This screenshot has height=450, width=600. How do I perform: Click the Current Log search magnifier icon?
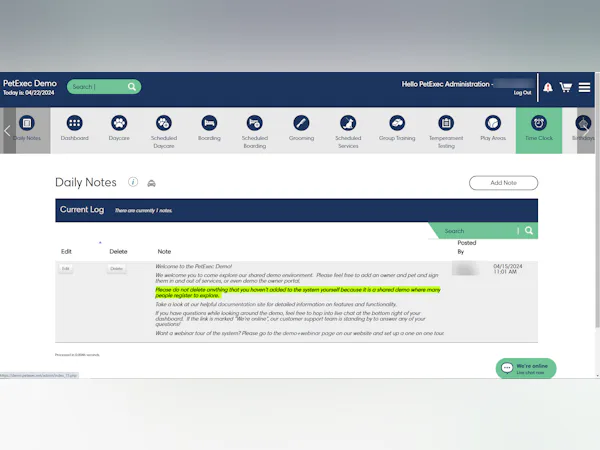click(x=529, y=230)
